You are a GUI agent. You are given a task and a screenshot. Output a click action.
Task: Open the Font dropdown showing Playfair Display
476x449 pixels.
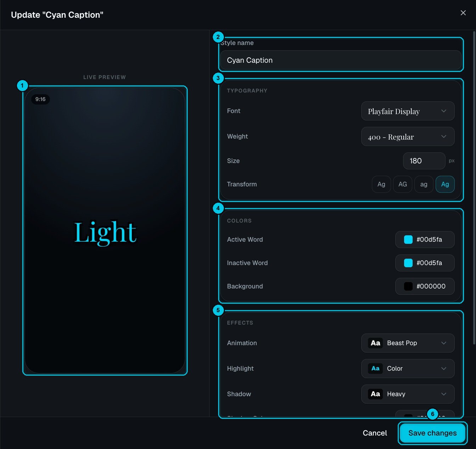[408, 111]
